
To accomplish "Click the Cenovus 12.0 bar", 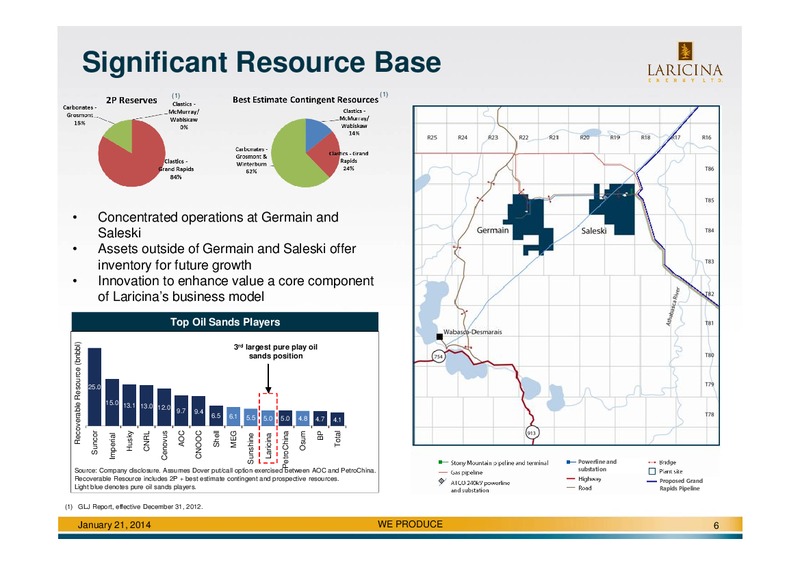I will click(x=164, y=407).
